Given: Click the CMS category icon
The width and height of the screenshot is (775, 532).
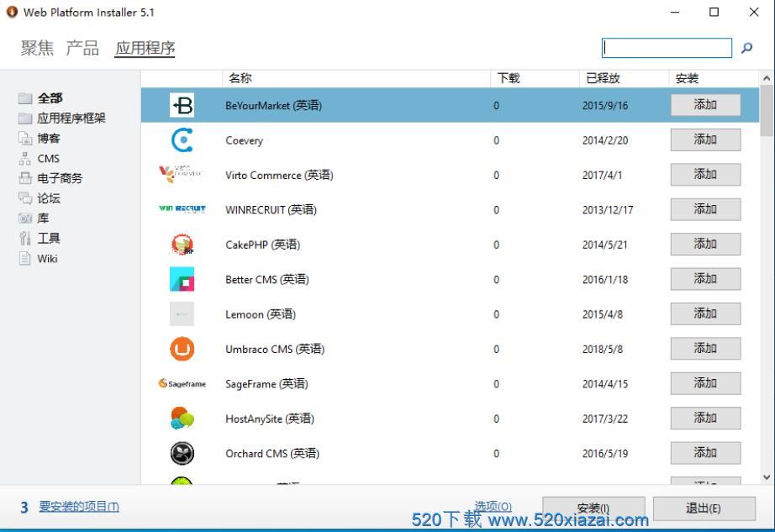Looking at the screenshot, I should point(25,159).
